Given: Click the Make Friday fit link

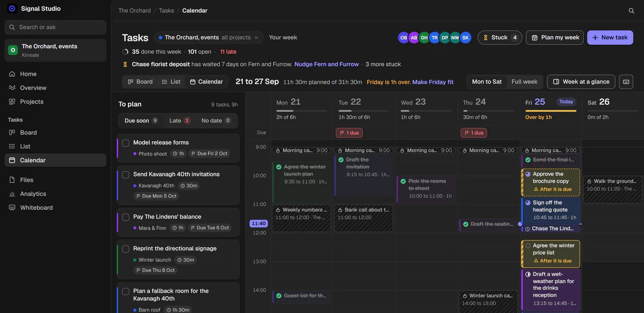Looking at the screenshot, I should 433,82.
